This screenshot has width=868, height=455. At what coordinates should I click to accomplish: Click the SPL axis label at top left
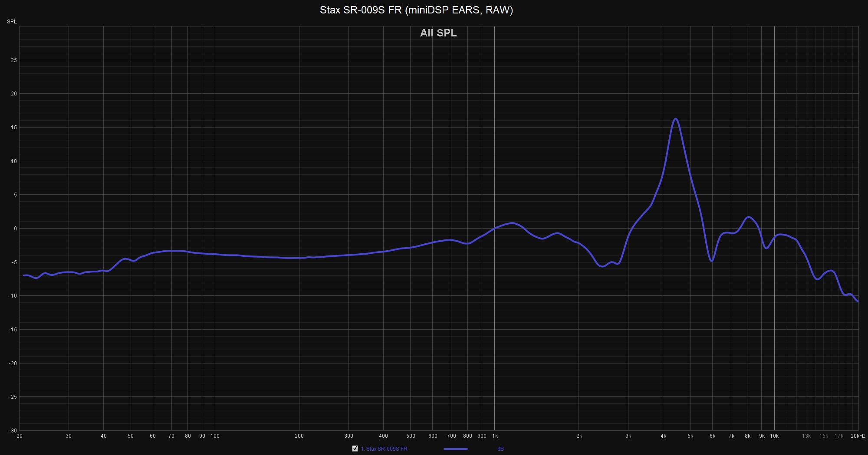tap(12, 22)
